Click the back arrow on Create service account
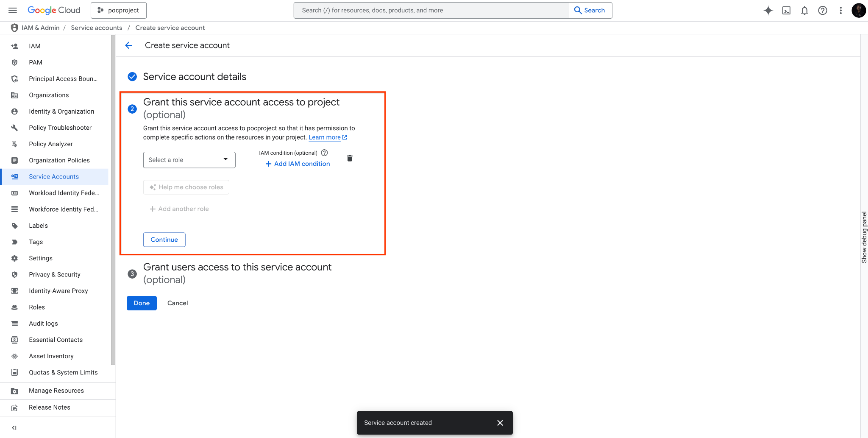 [128, 45]
